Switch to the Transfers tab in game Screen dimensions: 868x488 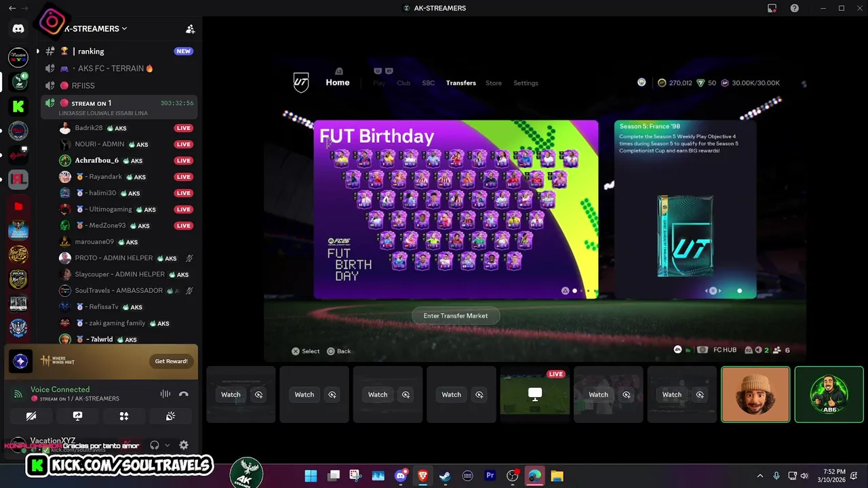point(461,83)
